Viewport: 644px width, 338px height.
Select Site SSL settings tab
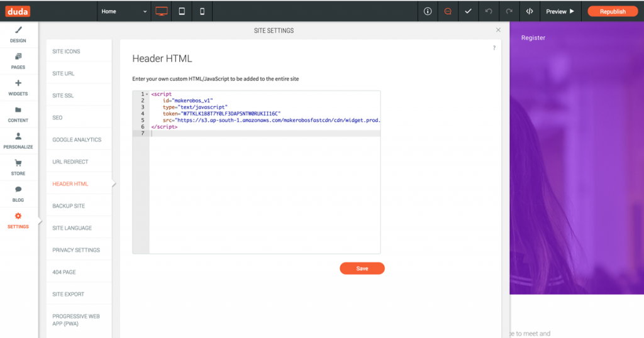pyautogui.click(x=79, y=95)
